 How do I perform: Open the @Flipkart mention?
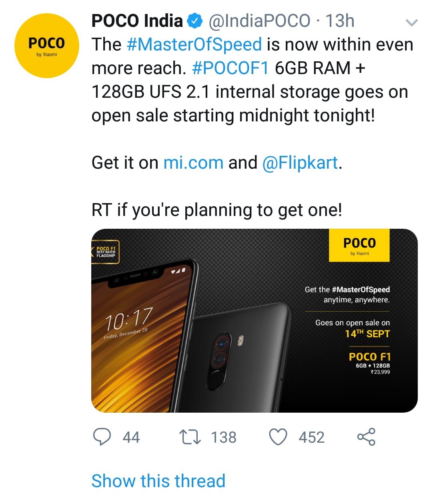coord(300,163)
